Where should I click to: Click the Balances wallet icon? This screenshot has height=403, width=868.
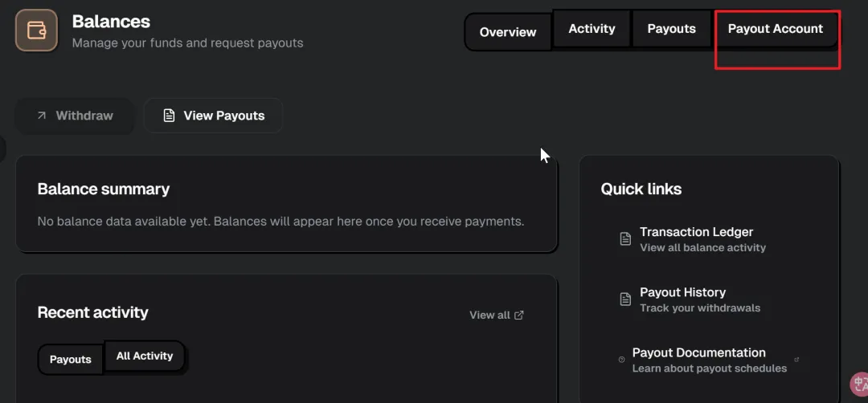point(36,31)
